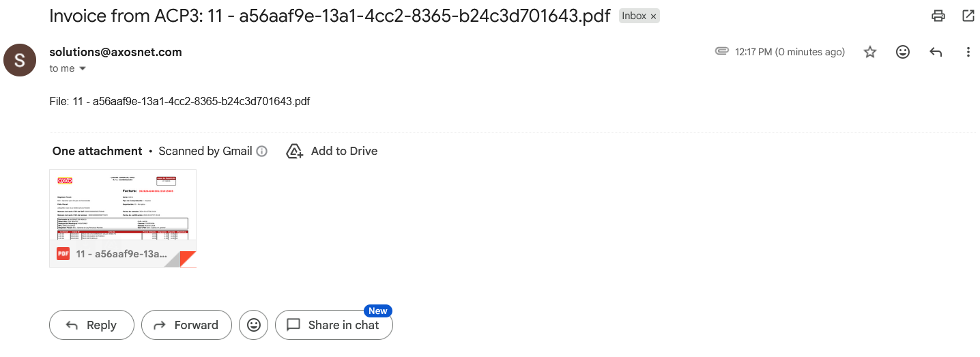Remove the Inbox label from this email
This screenshot has width=980, height=357.
coord(653,16)
